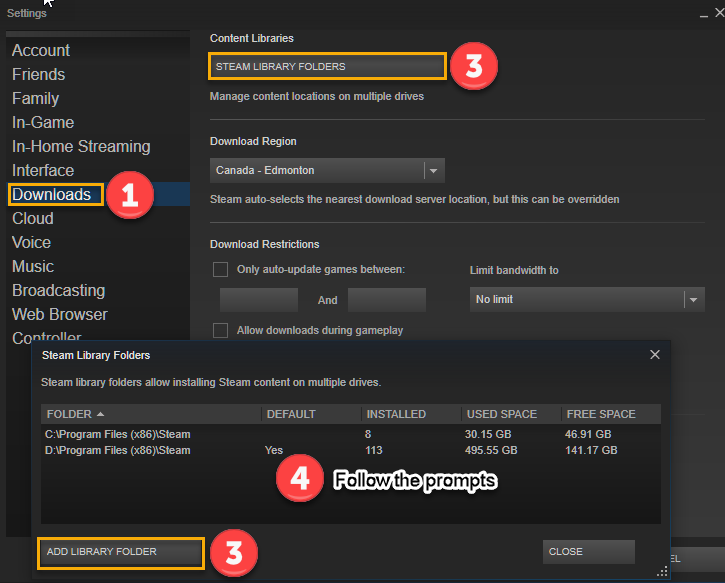Enable Only auto-update games between checkbox
This screenshot has height=583, width=725.
click(x=220, y=270)
